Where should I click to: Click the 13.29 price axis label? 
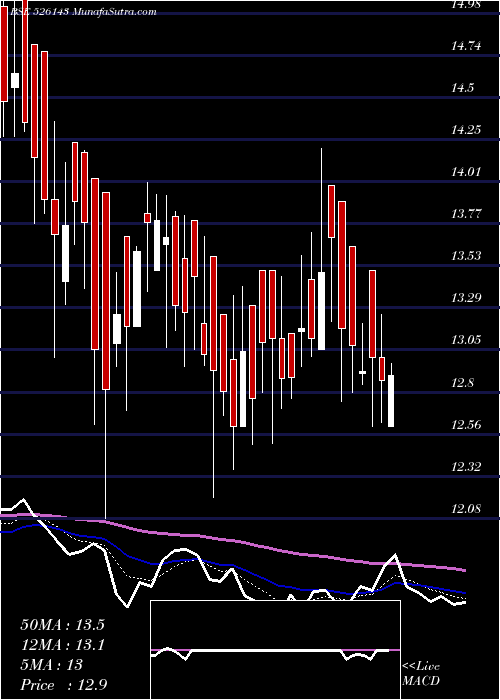467,298
